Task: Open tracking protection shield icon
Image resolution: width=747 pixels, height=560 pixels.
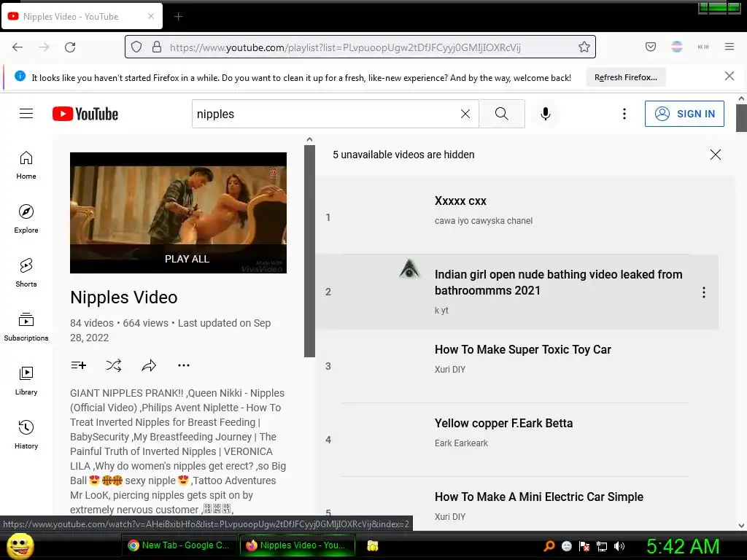Action: tap(136, 47)
